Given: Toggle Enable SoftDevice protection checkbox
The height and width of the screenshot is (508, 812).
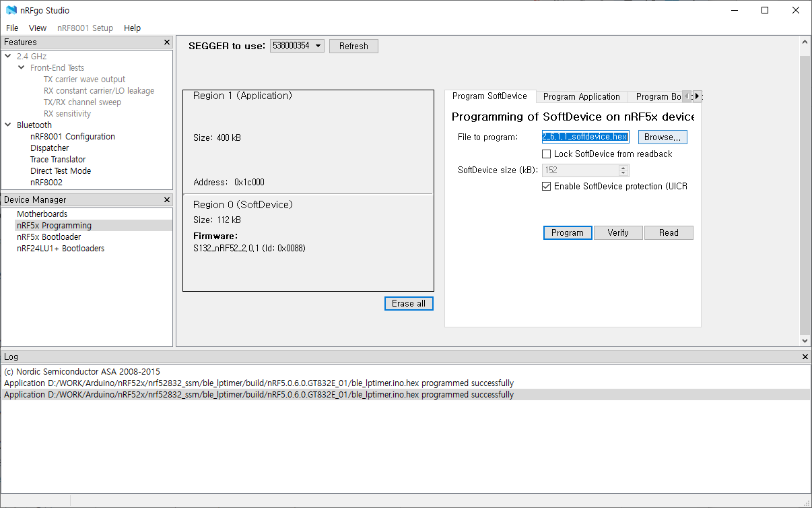Looking at the screenshot, I should [x=546, y=186].
